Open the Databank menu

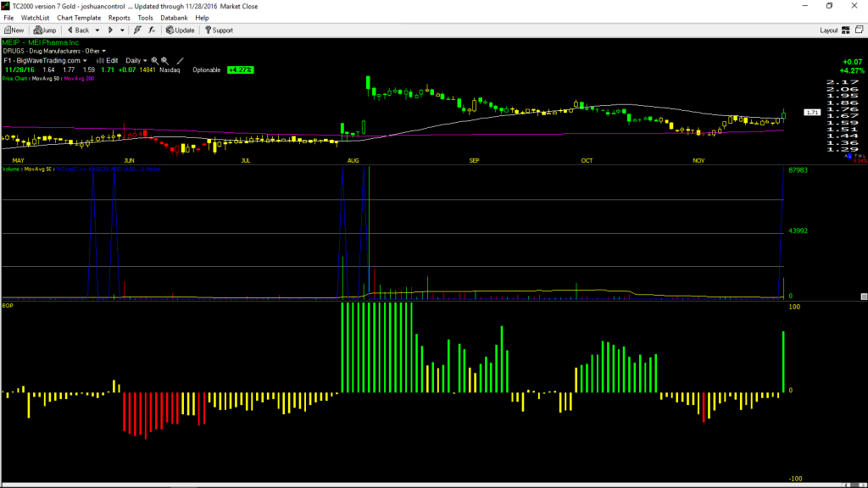pos(174,18)
